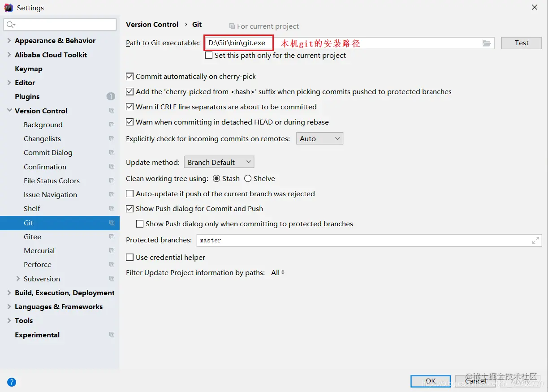
Task: Open the Keymap settings page
Action: tap(29, 69)
